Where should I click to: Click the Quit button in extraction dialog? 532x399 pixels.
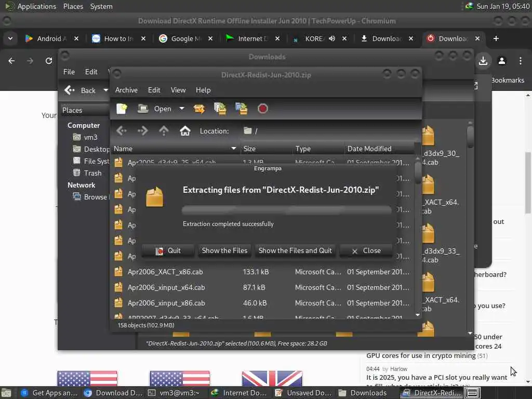tap(168, 251)
